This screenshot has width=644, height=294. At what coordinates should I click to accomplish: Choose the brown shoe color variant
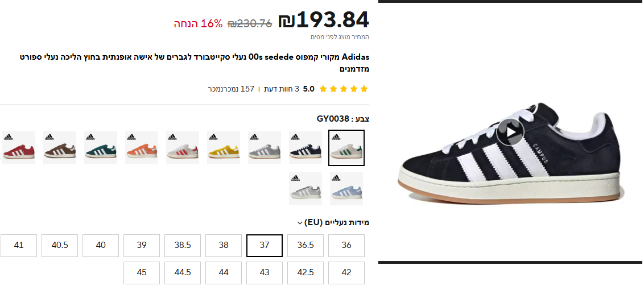(60, 148)
